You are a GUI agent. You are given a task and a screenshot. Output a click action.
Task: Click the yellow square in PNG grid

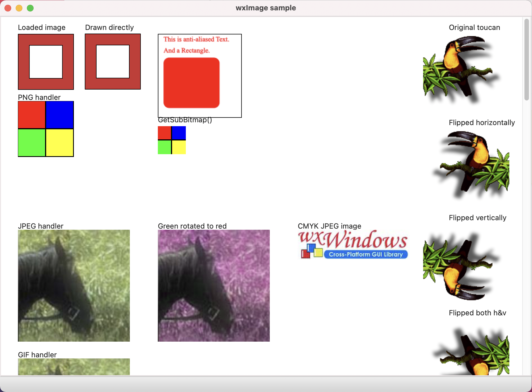(x=59, y=143)
